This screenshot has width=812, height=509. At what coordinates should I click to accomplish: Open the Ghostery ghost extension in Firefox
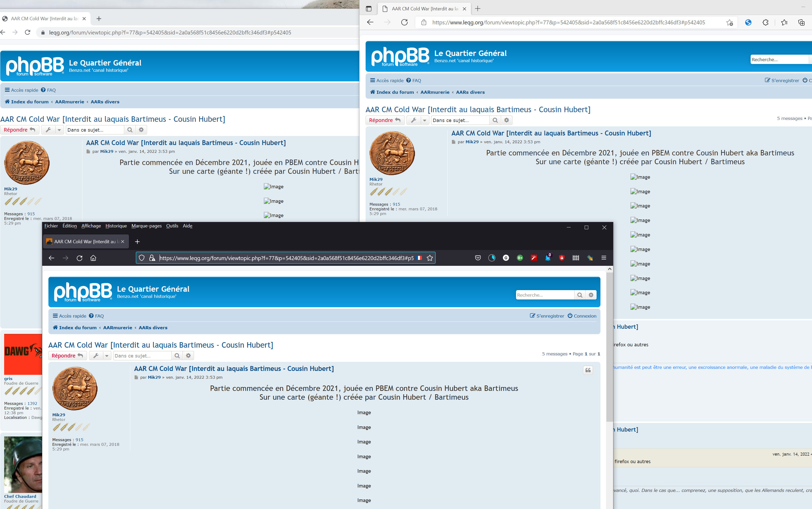(547, 258)
